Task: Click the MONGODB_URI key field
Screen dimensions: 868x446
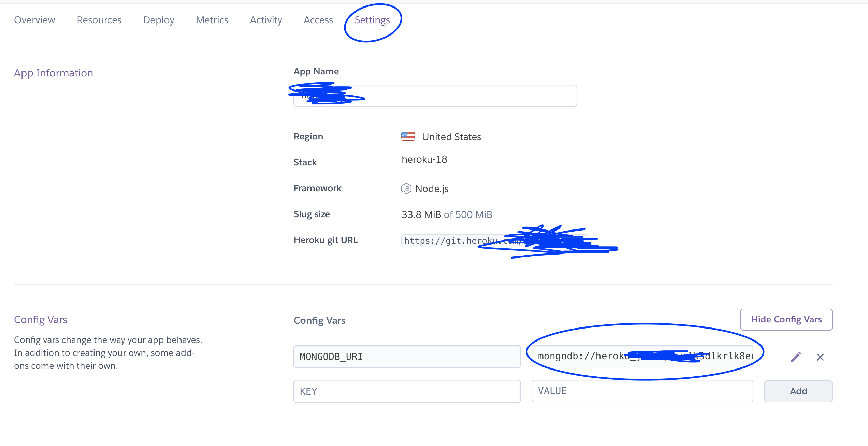Action: tap(407, 357)
